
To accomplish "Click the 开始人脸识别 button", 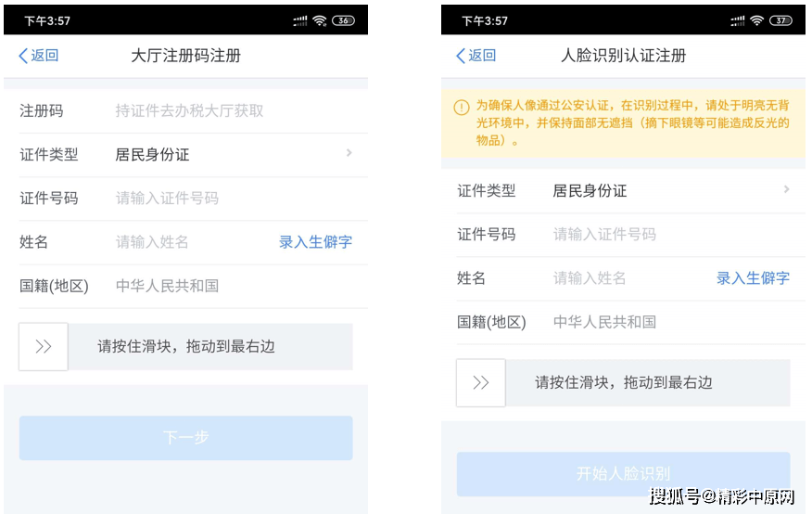I will click(624, 473).
